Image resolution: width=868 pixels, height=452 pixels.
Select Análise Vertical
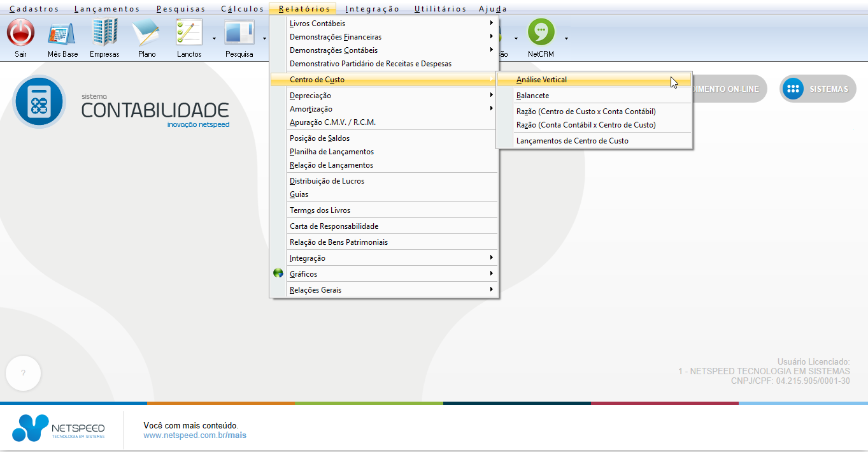click(x=594, y=80)
